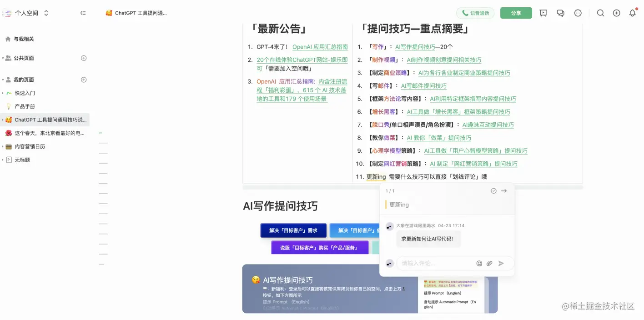Click the 最新公告 heading
Image resolution: width=644 pixels, height=320 pixels.
[279, 29]
